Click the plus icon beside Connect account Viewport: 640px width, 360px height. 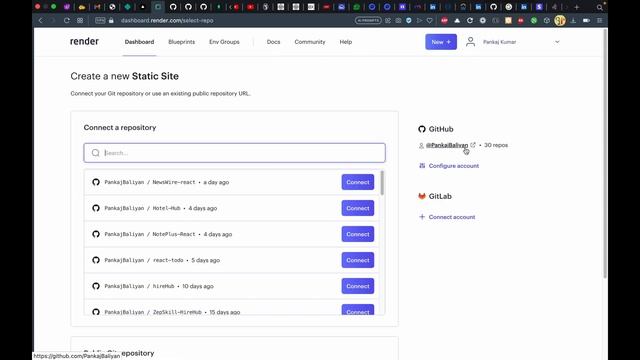point(422,217)
